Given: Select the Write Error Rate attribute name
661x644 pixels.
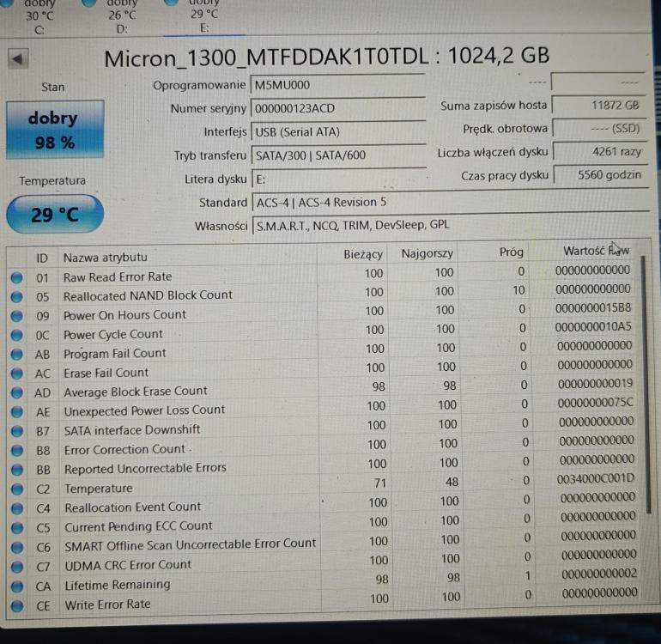Looking at the screenshot, I should point(107,605).
